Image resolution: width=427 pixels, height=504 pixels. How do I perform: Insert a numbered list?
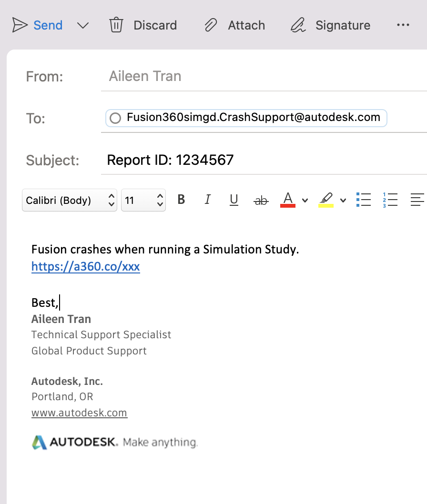point(390,200)
